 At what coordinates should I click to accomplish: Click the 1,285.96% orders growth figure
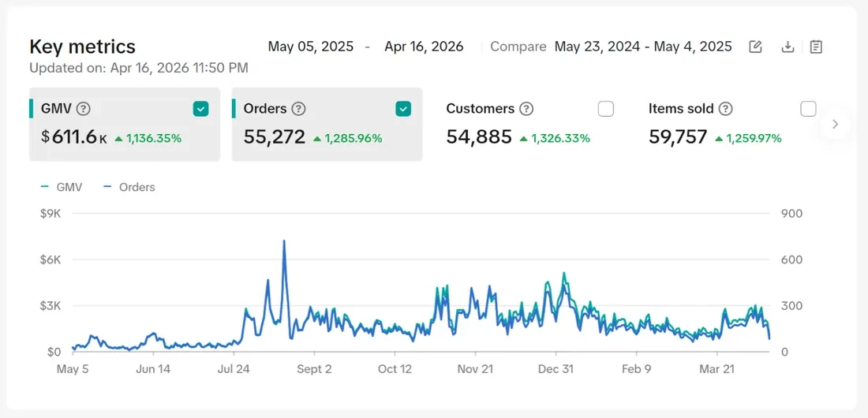tap(354, 138)
